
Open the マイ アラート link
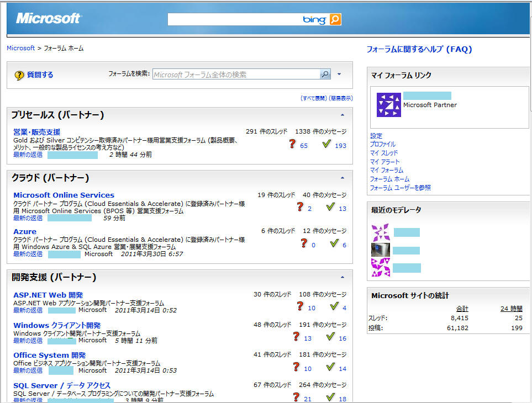[384, 162]
